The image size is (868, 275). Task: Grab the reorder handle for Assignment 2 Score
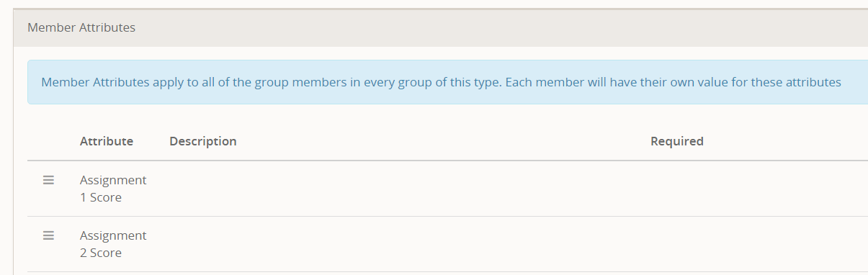click(48, 235)
